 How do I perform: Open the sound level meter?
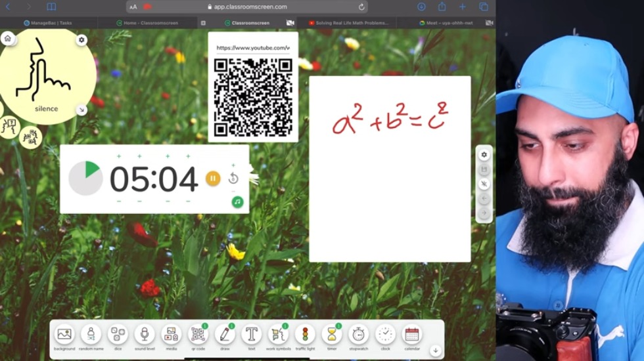[x=145, y=335]
